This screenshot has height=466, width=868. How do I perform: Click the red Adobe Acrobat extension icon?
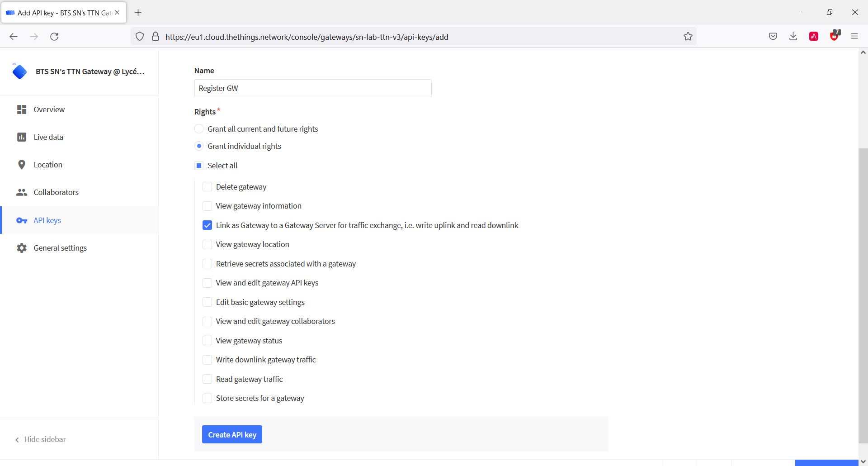pos(814,37)
